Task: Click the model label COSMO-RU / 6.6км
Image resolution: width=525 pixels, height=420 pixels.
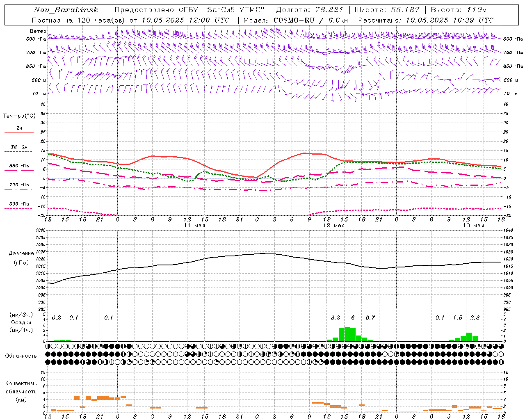Action: click(310, 20)
